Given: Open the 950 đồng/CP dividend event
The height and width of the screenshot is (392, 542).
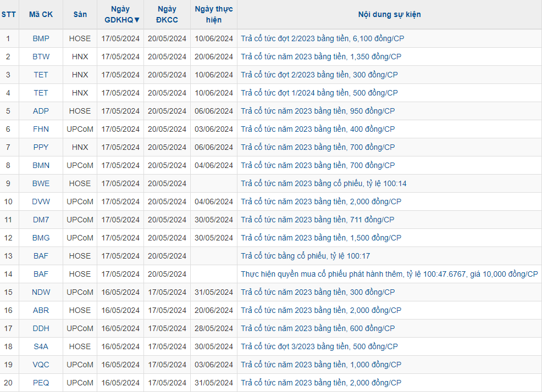Looking at the screenshot, I should click(318, 111).
